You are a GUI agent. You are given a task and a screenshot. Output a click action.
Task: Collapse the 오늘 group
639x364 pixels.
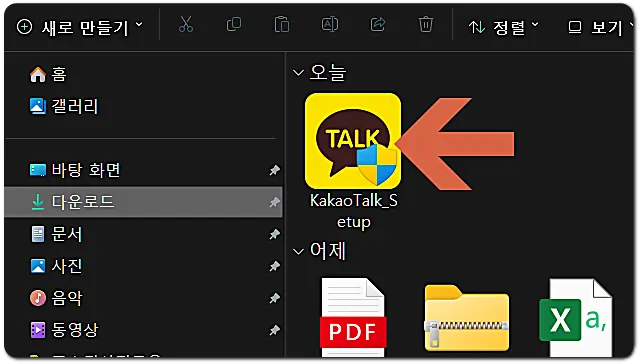298,73
